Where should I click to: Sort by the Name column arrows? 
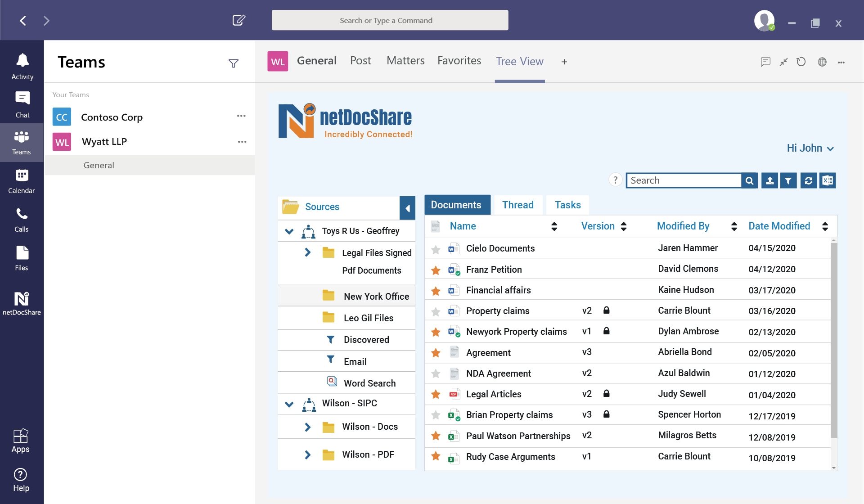tap(554, 226)
